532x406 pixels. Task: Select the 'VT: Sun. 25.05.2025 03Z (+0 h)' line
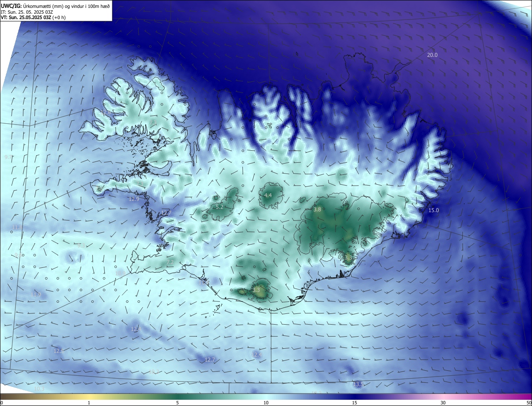[33, 17]
